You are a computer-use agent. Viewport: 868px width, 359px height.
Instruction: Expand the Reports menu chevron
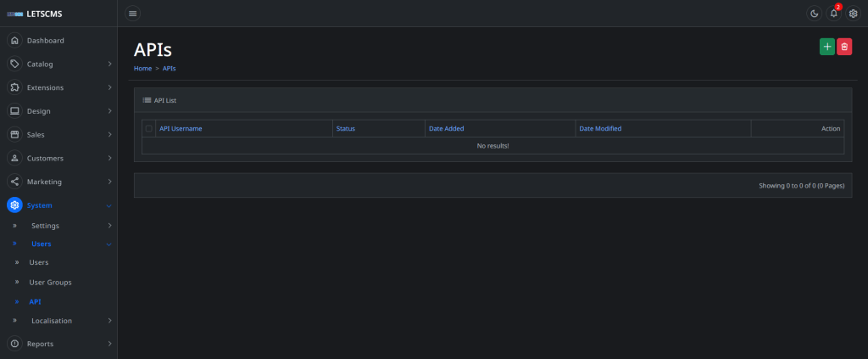click(109, 344)
